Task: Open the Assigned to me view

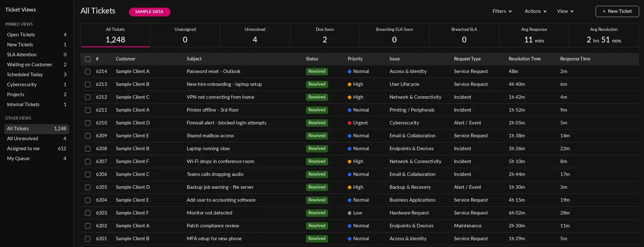Action: 36,149
